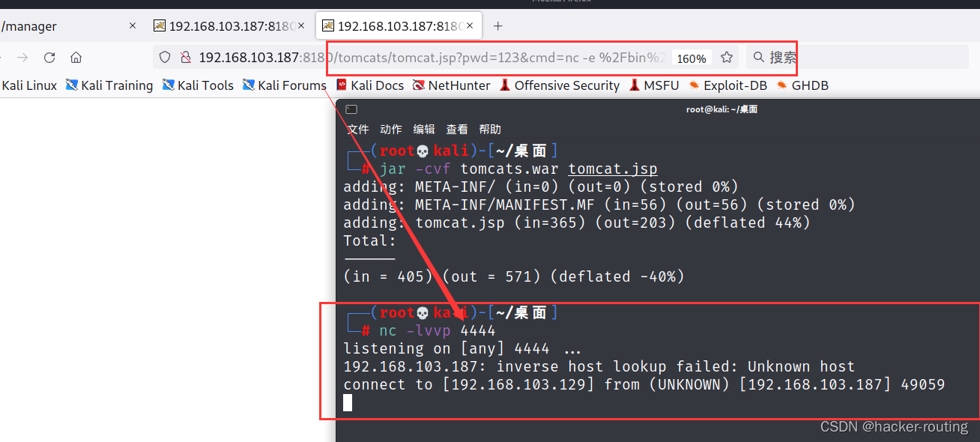Go forward in browser history
980x442 pixels.
(x=22, y=58)
